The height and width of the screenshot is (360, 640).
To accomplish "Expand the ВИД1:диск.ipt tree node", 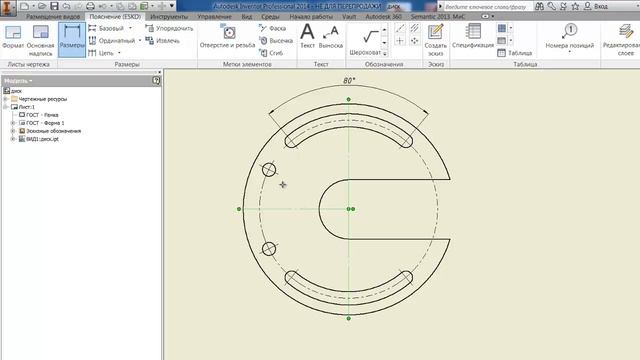I will (13, 139).
